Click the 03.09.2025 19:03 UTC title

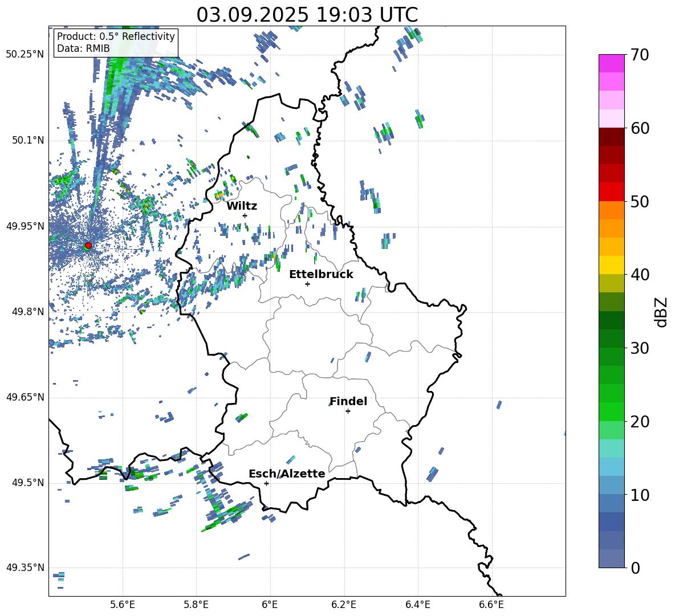pos(307,15)
